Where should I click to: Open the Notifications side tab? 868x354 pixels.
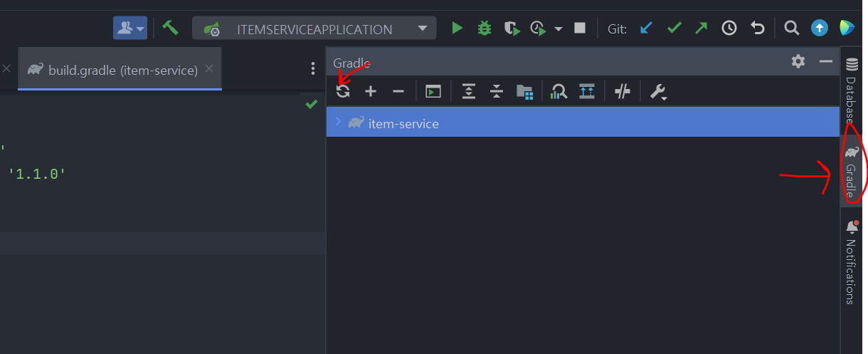point(851,262)
